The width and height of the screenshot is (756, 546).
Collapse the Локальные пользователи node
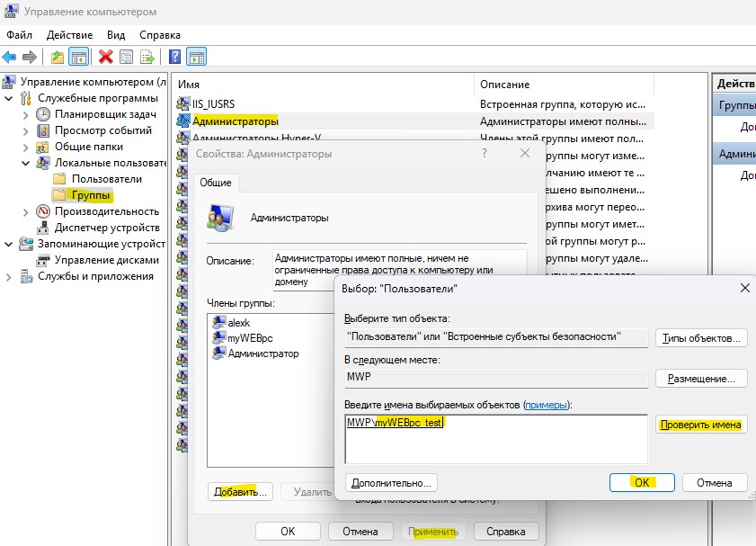tap(25, 163)
